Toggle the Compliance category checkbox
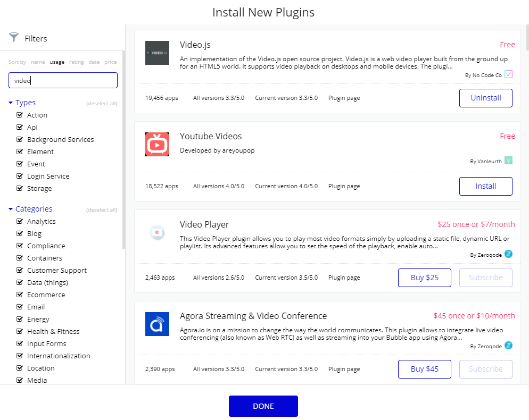This screenshot has height=420, width=529. 20,246
